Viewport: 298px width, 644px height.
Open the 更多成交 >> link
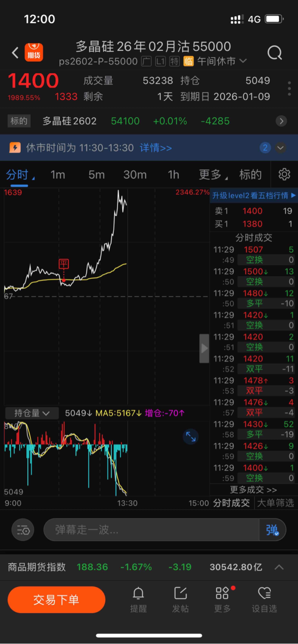point(253,490)
